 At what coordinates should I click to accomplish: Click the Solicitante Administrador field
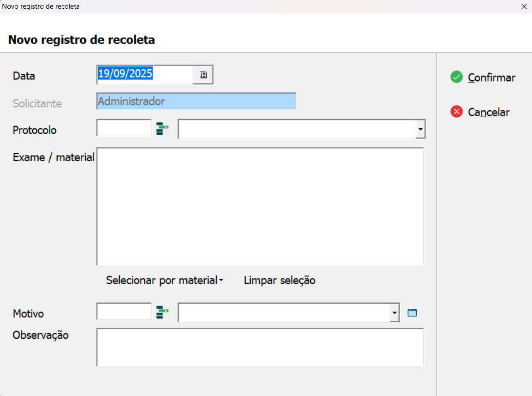196,101
